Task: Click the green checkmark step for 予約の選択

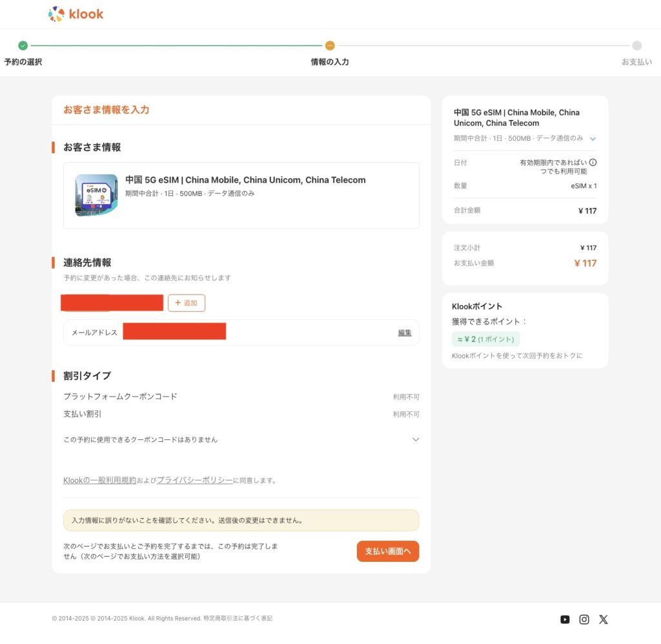Action: point(23,46)
